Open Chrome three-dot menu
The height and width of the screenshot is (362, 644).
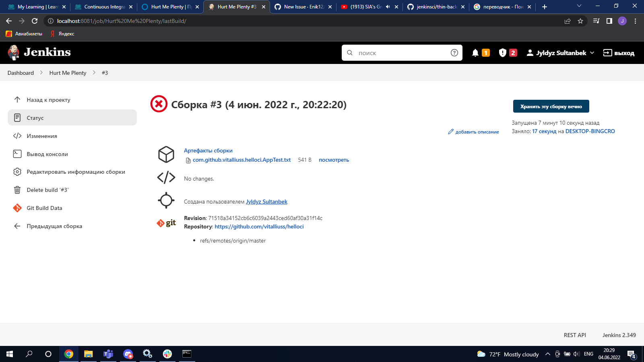click(x=635, y=21)
